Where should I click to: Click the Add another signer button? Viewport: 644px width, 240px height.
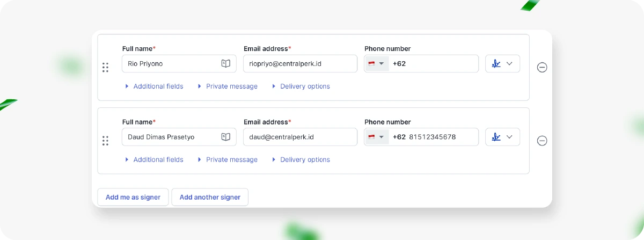coord(210,197)
